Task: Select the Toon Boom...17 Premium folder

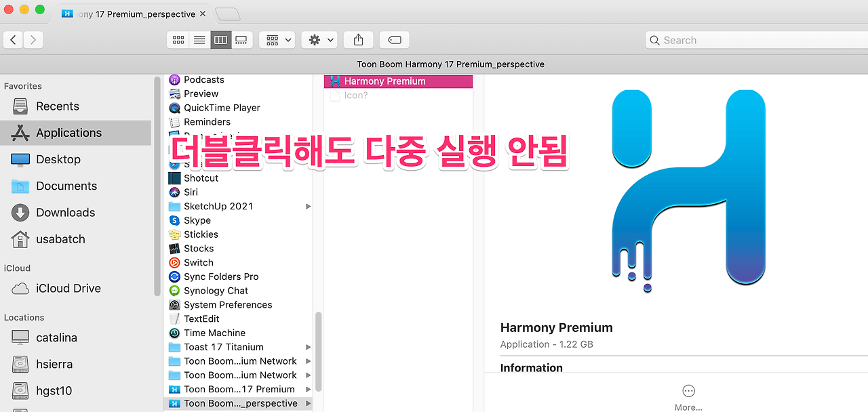Action: click(x=239, y=389)
